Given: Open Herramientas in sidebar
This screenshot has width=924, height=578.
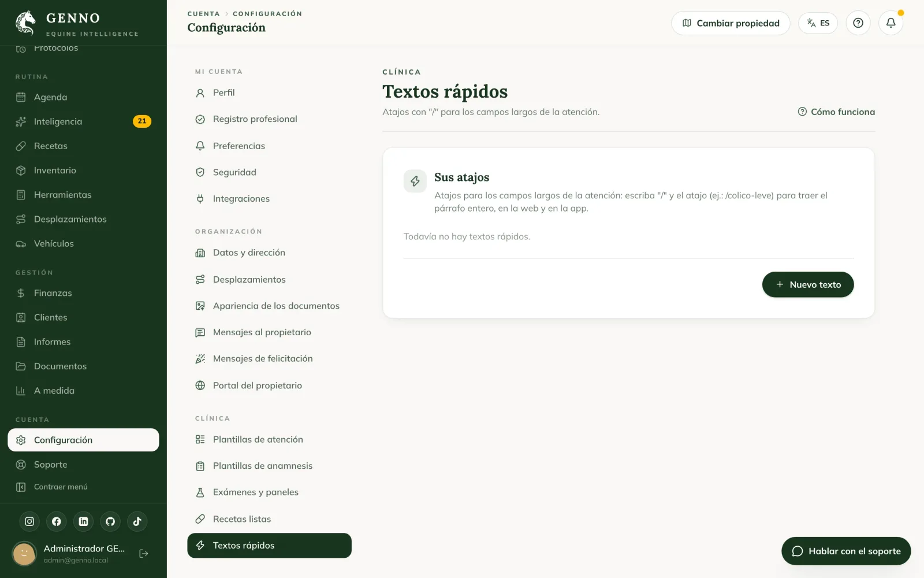Looking at the screenshot, I should [83, 195].
